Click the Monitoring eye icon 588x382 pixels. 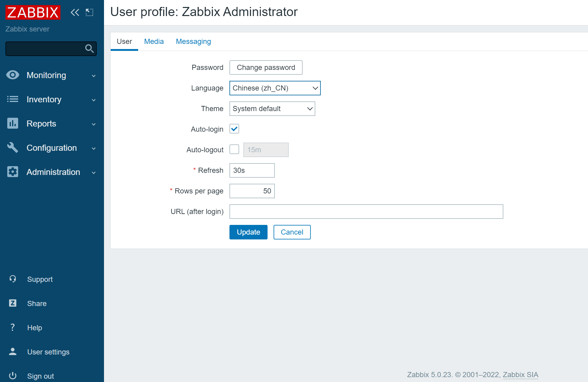(x=13, y=75)
